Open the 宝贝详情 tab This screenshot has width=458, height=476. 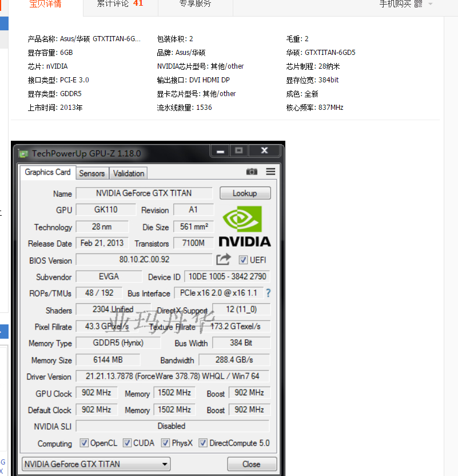click(x=46, y=4)
